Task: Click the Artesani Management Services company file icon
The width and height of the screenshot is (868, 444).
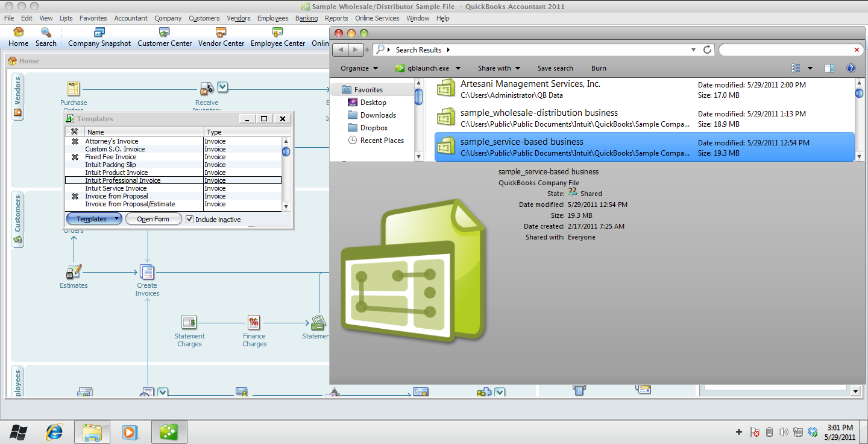Action: click(445, 89)
